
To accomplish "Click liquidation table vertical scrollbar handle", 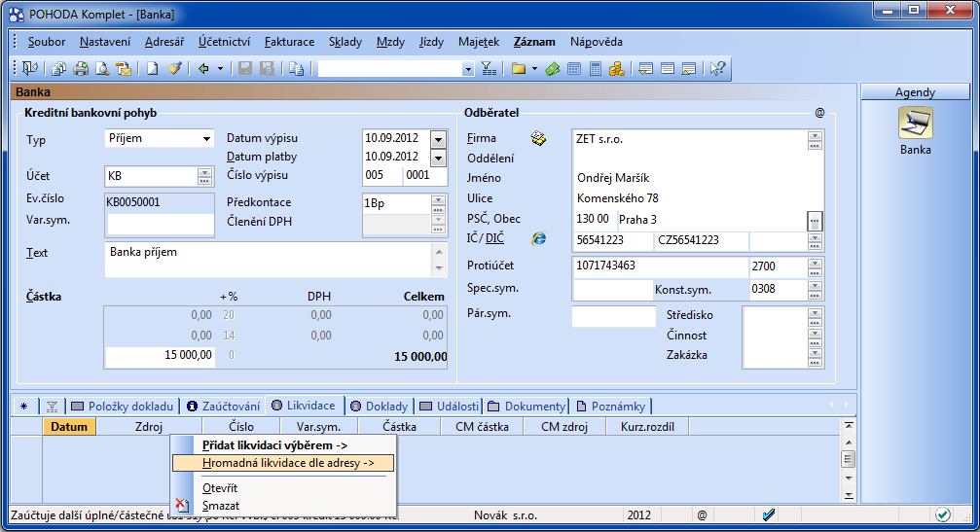I will click(848, 460).
